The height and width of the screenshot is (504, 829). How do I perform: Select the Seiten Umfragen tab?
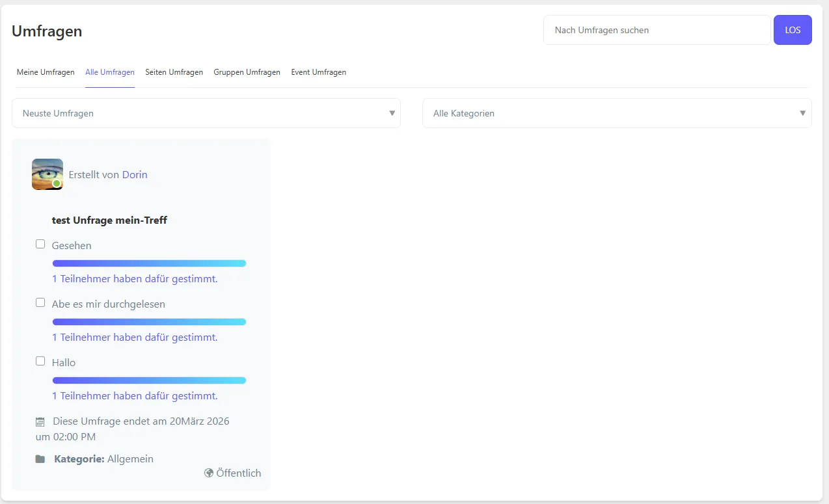tap(174, 72)
